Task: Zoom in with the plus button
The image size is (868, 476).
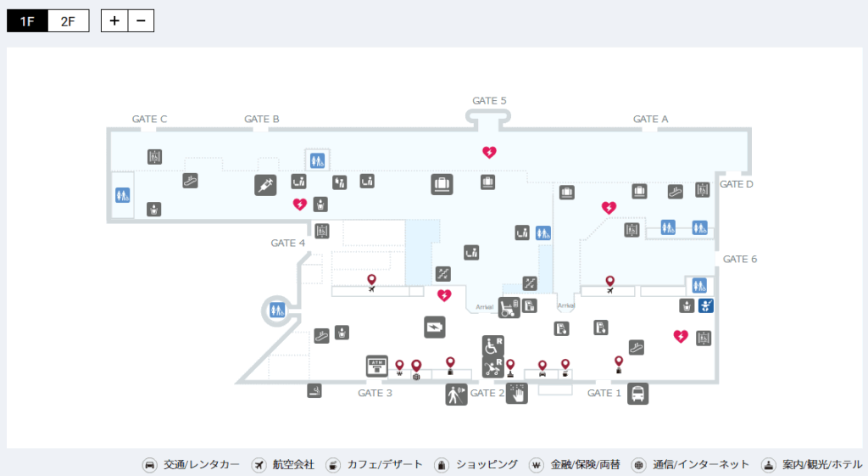Action: pyautogui.click(x=114, y=21)
